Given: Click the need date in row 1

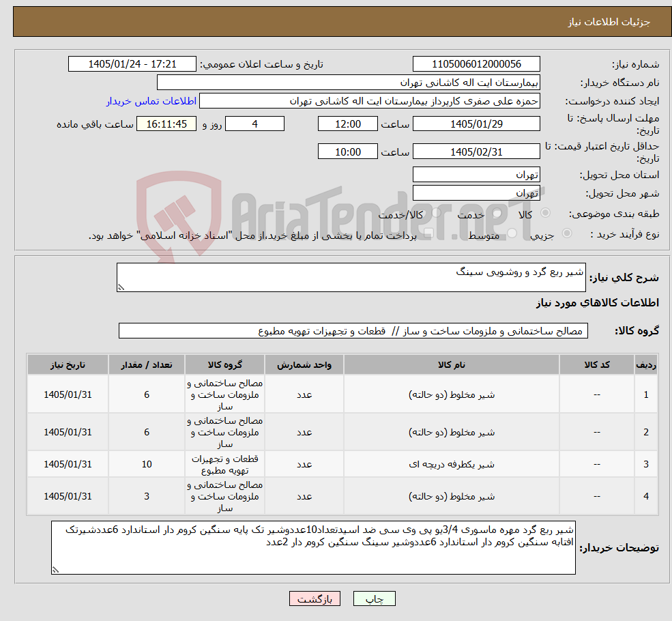Looking at the screenshot, I should (68, 394).
